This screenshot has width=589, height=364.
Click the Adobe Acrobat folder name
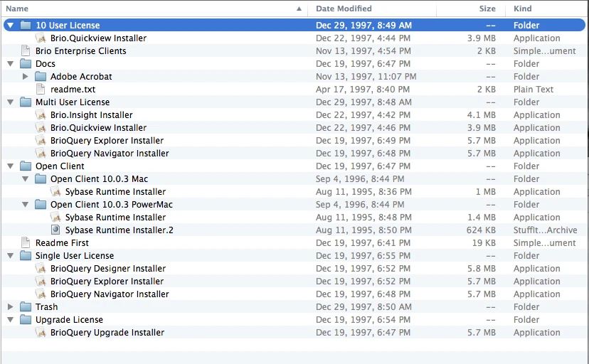[81, 77]
